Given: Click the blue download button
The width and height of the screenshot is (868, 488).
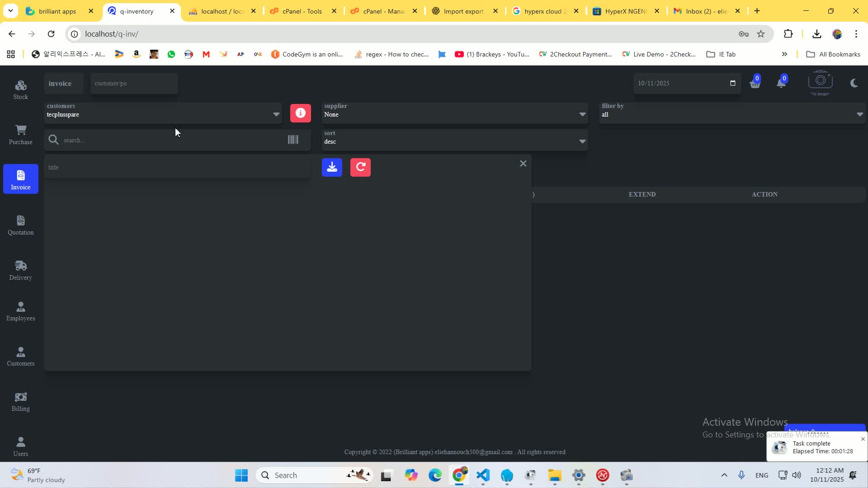Looking at the screenshot, I should point(332,167).
